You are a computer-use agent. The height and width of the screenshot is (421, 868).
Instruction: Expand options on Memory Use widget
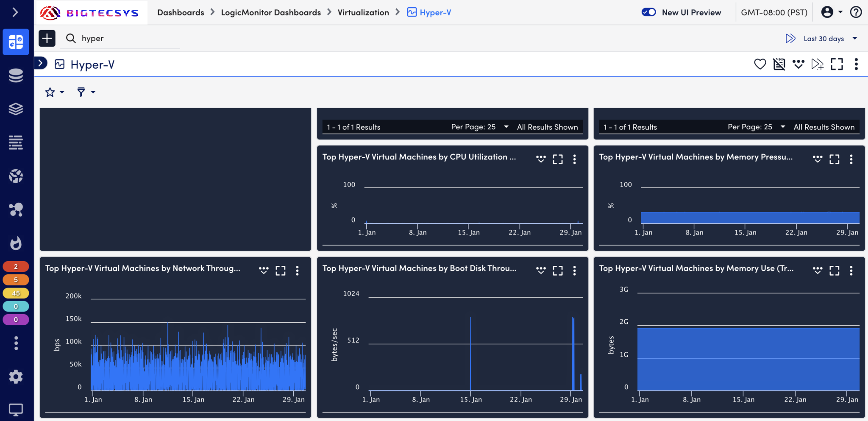(x=818, y=270)
